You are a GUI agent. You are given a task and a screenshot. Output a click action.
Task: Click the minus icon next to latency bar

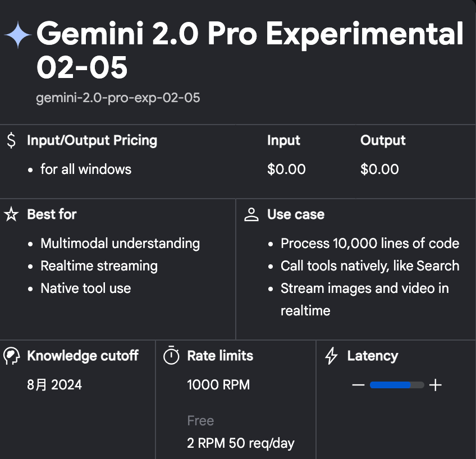358,385
